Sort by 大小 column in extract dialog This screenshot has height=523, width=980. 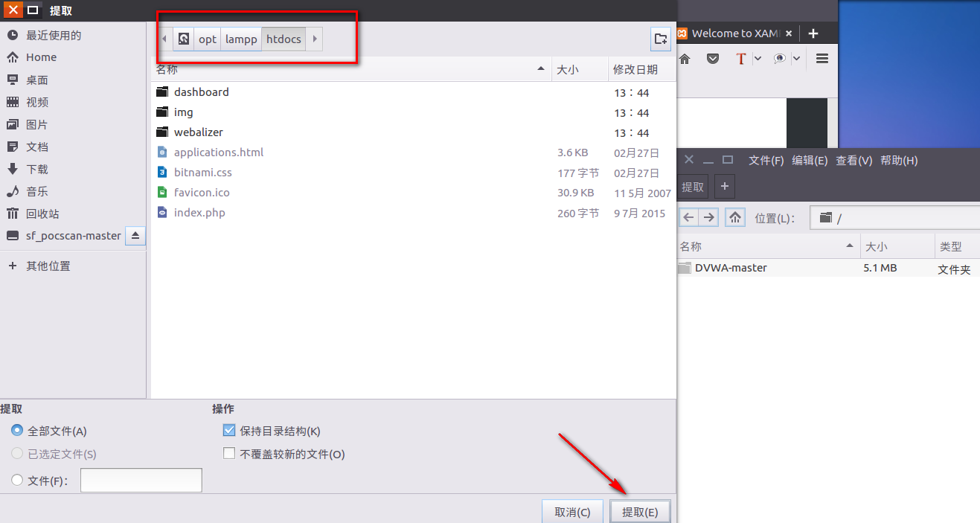[580, 69]
